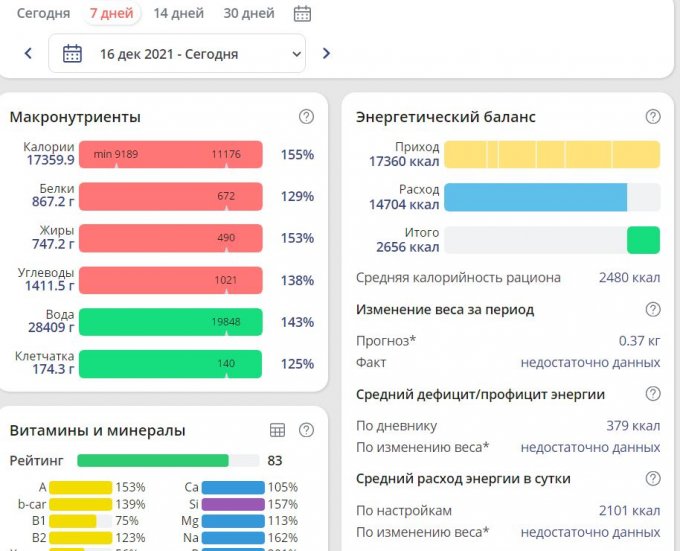Screen dimensions: 680x551
Task: Select the 14 дней period tab
Action: (178, 14)
